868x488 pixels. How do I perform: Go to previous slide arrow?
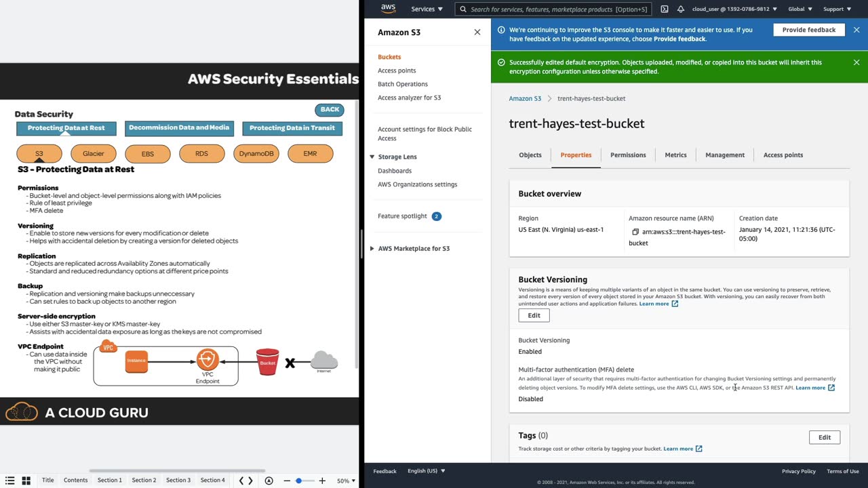[241, 481]
